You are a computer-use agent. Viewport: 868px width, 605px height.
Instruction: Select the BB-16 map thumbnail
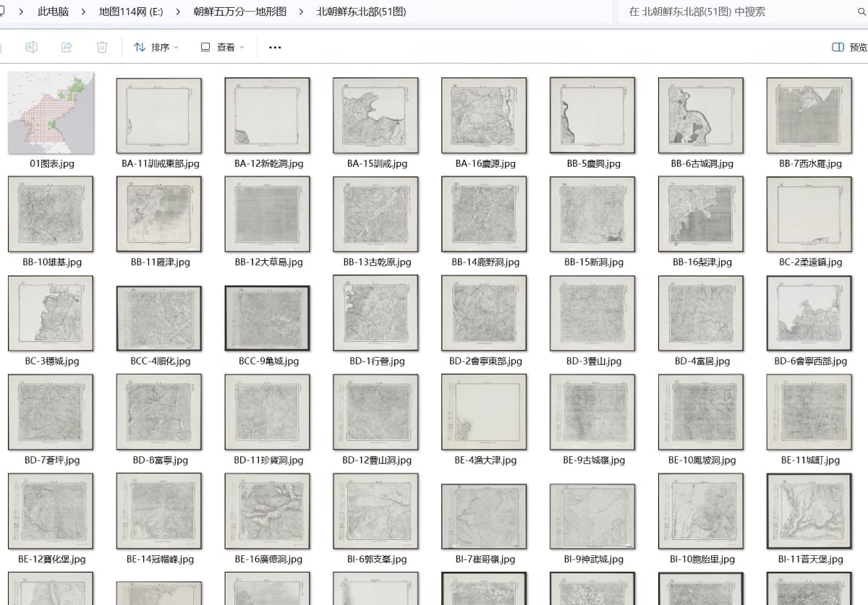pos(702,215)
